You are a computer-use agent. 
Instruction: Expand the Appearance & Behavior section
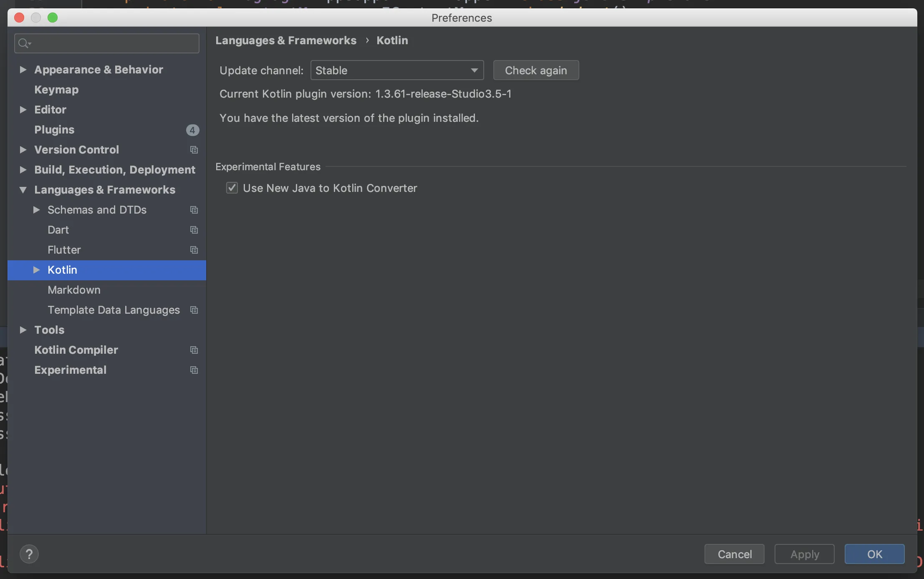click(23, 70)
